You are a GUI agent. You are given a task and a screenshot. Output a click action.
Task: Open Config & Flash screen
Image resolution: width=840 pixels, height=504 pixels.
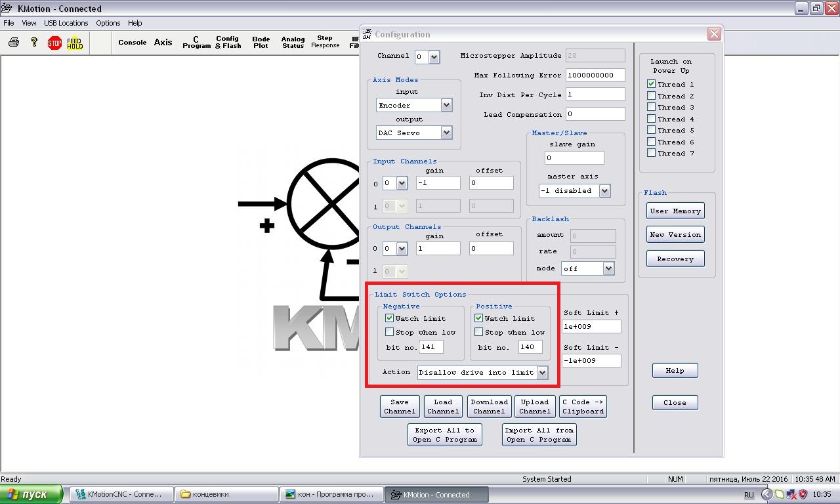coord(228,43)
